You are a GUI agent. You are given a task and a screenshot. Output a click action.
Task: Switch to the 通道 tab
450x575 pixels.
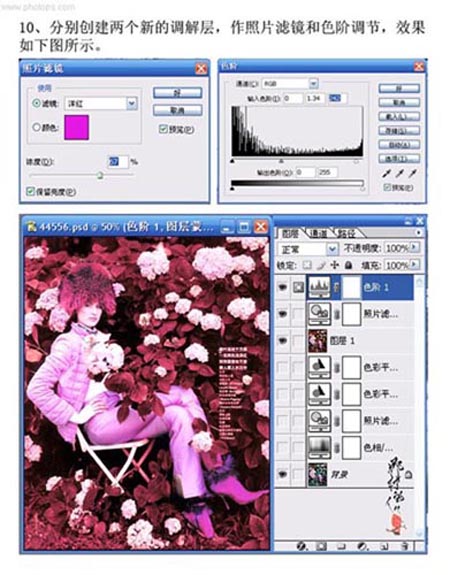click(x=318, y=233)
